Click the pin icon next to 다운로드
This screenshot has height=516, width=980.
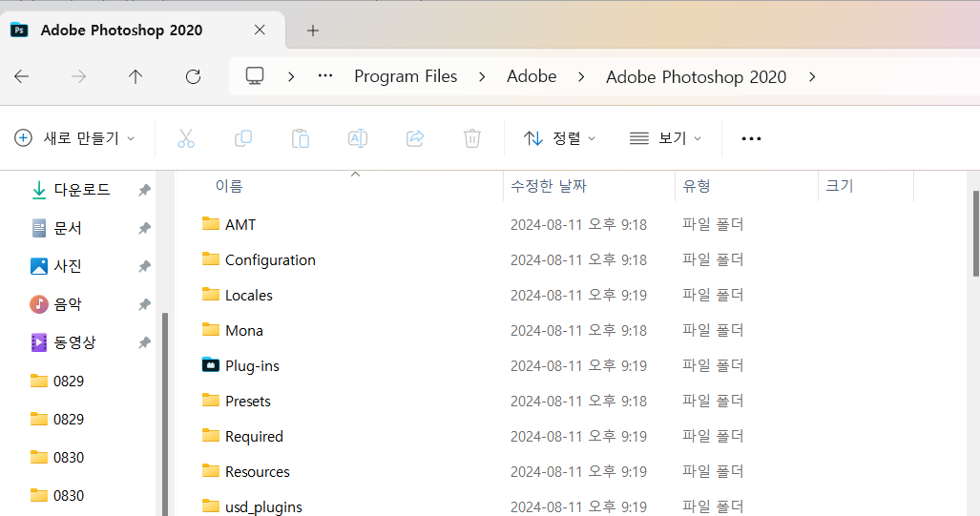tap(144, 190)
